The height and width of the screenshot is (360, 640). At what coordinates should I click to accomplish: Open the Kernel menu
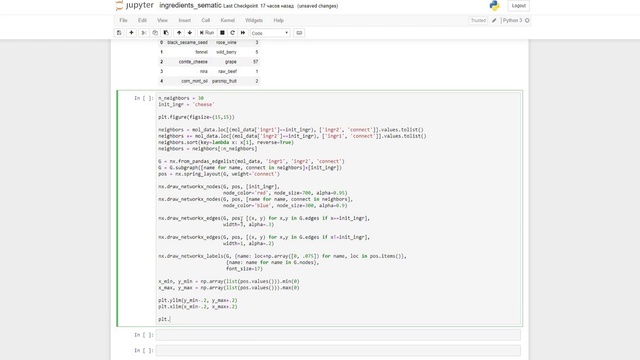228,20
